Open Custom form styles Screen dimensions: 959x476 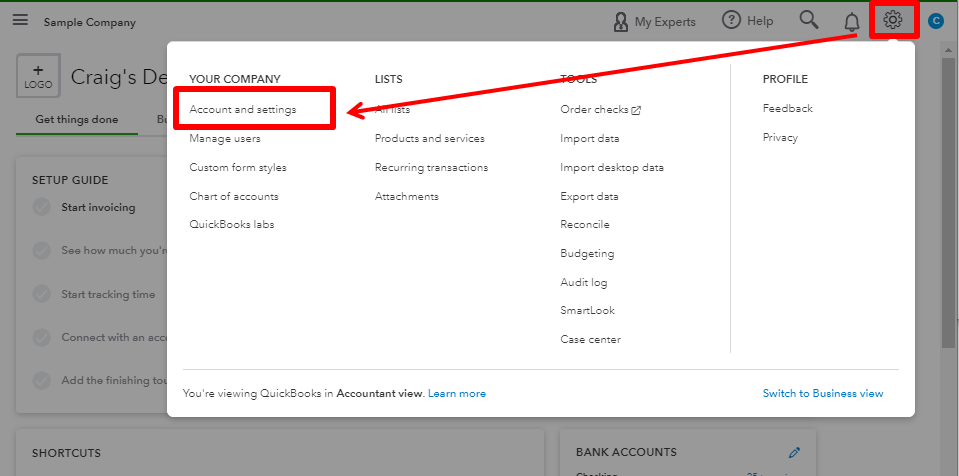click(x=238, y=167)
